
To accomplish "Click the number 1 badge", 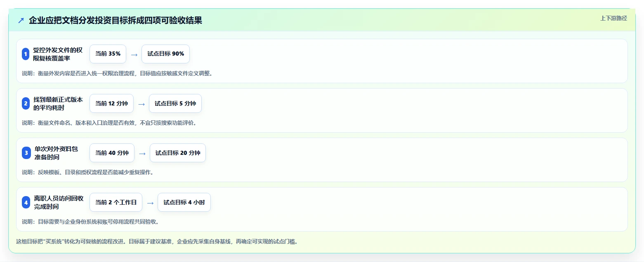I will point(26,54).
